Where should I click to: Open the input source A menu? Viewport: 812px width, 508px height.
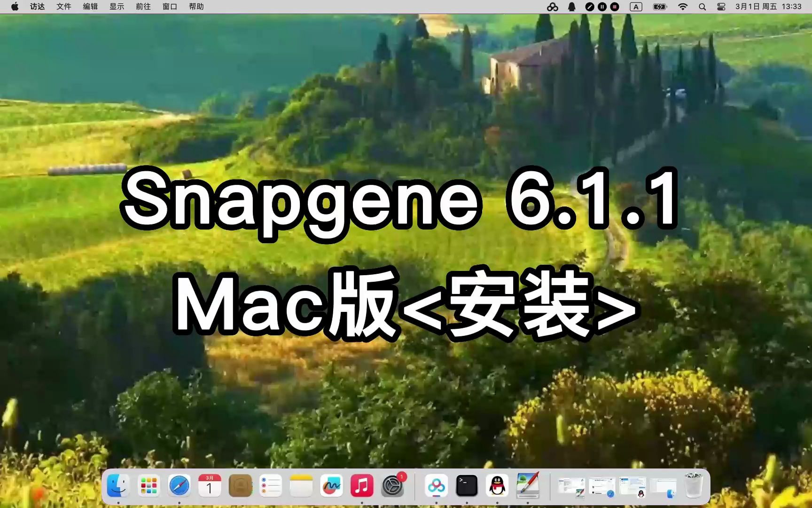(x=636, y=7)
